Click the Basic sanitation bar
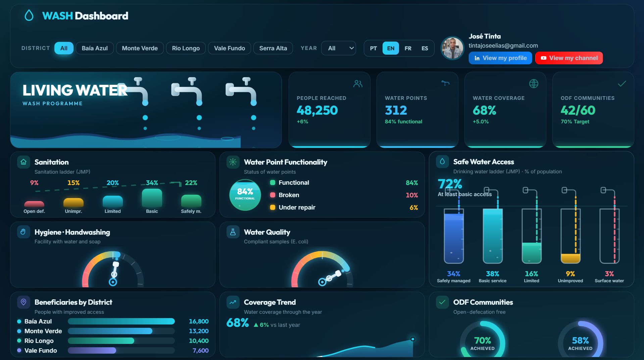Viewport: 644px width, 360px height. coord(152,198)
